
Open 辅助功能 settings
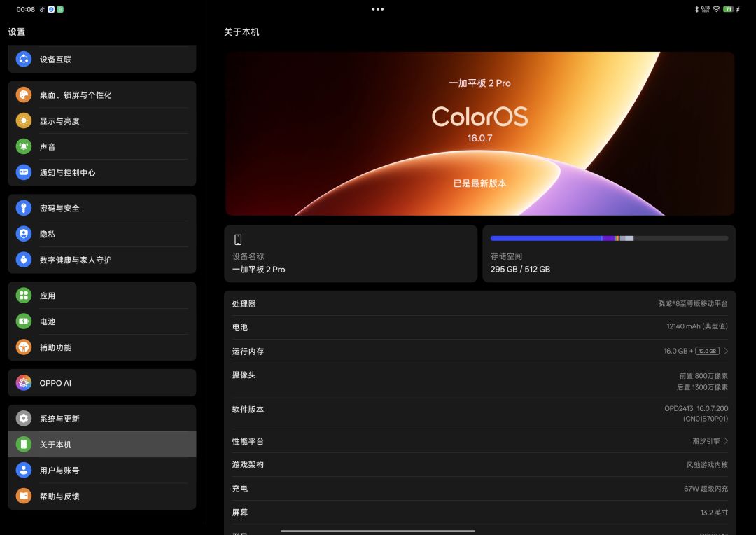[x=102, y=347]
